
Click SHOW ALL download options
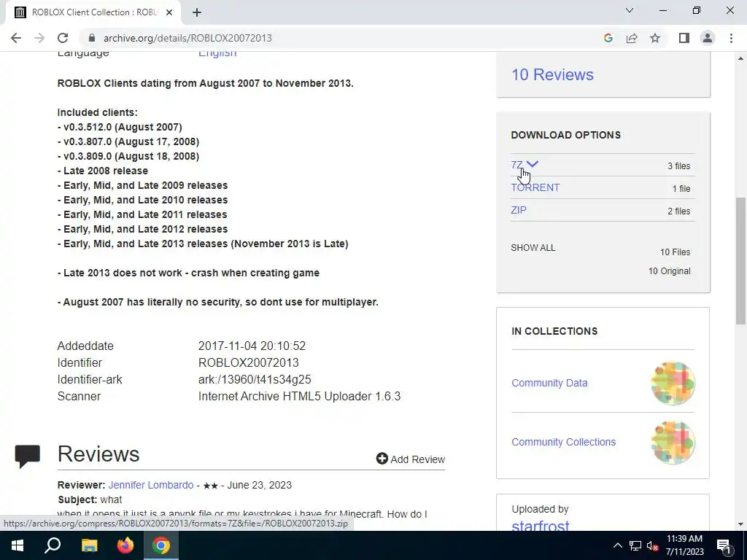[x=533, y=248]
